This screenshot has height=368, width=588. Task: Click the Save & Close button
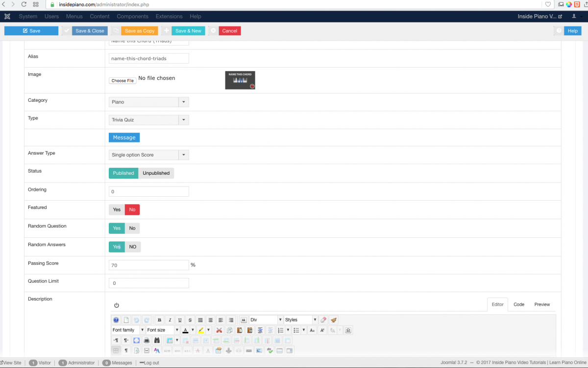[x=90, y=31]
